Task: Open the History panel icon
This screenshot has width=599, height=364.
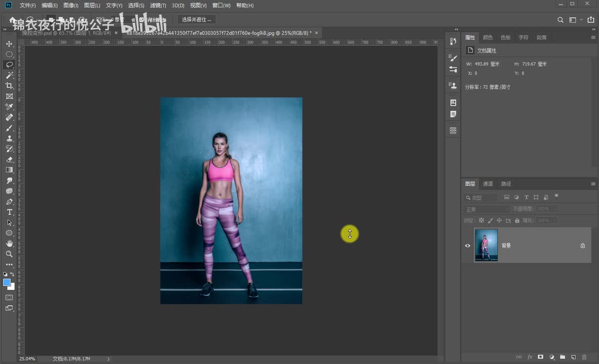Action: click(x=453, y=41)
